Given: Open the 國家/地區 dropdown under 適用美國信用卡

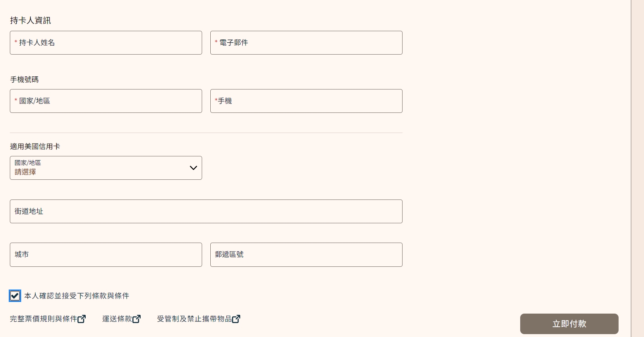Looking at the screenshot, I should click(x=106, y=168).
